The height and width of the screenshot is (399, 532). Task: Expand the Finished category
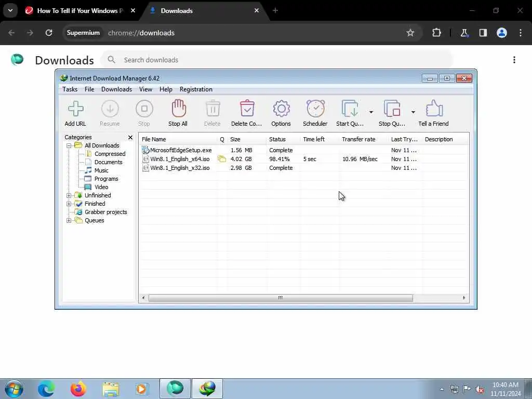click(x=69, y=204)
